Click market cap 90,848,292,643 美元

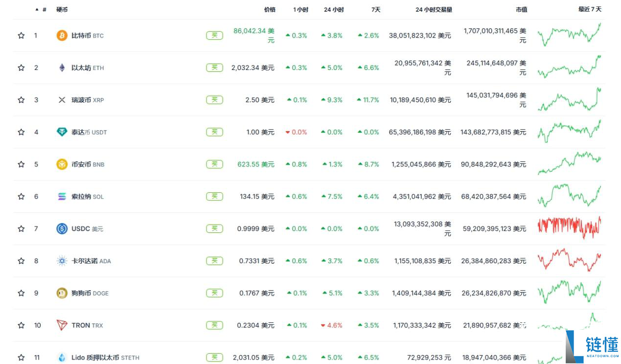point(493,164)
